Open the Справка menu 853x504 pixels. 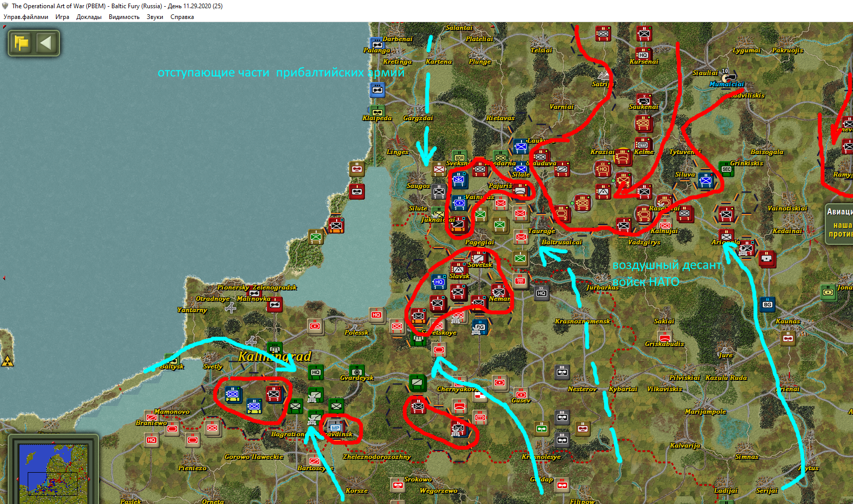pyautogui.click(x=182, y=17)
